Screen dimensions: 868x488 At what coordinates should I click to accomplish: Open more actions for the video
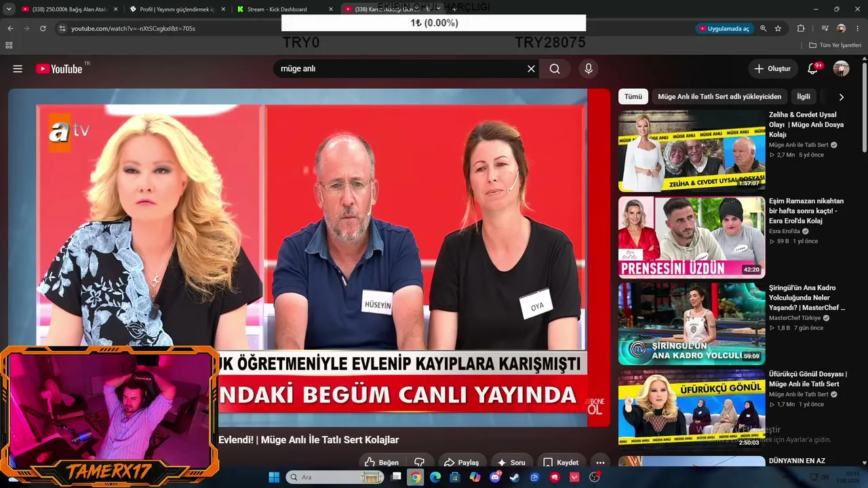coord(600,462)
